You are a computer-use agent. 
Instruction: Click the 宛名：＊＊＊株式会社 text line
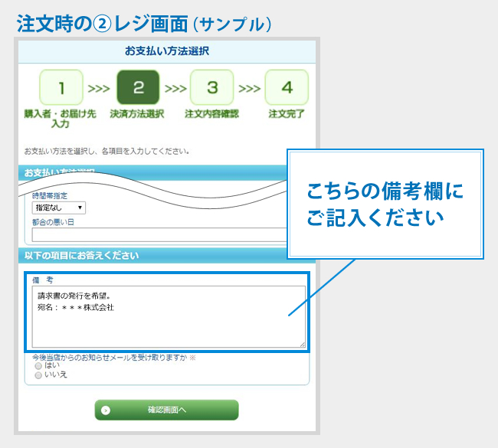76,307
